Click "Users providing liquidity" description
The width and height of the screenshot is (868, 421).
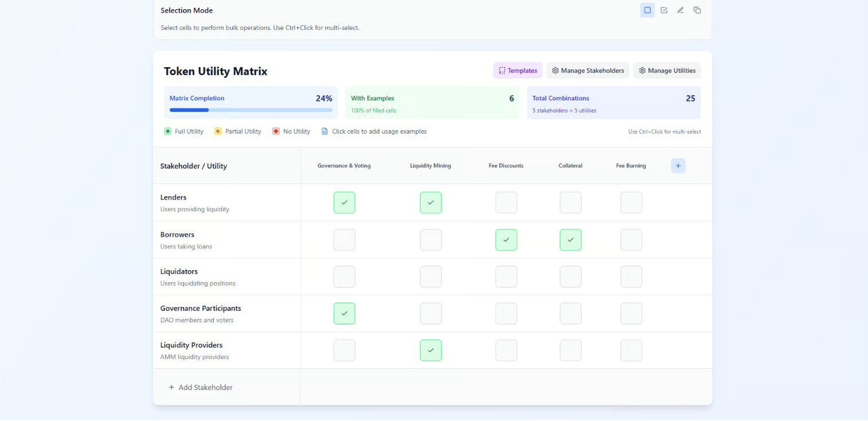[x=195, y=209]
